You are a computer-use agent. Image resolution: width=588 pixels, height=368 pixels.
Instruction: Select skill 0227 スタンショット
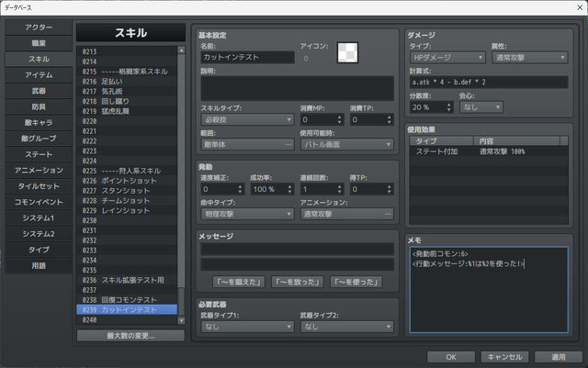click(x=127, y=191)
